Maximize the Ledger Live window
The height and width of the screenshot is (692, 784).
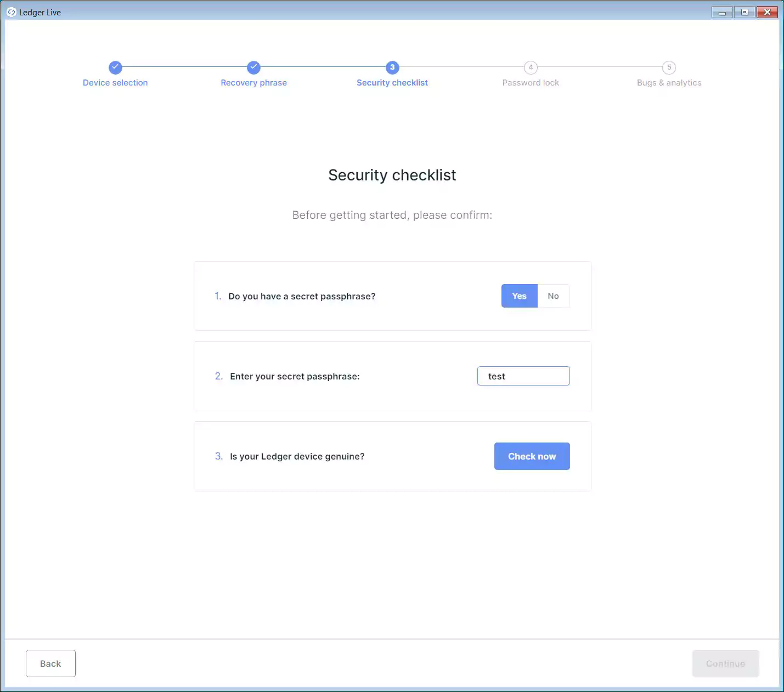[x=744, y=12]
